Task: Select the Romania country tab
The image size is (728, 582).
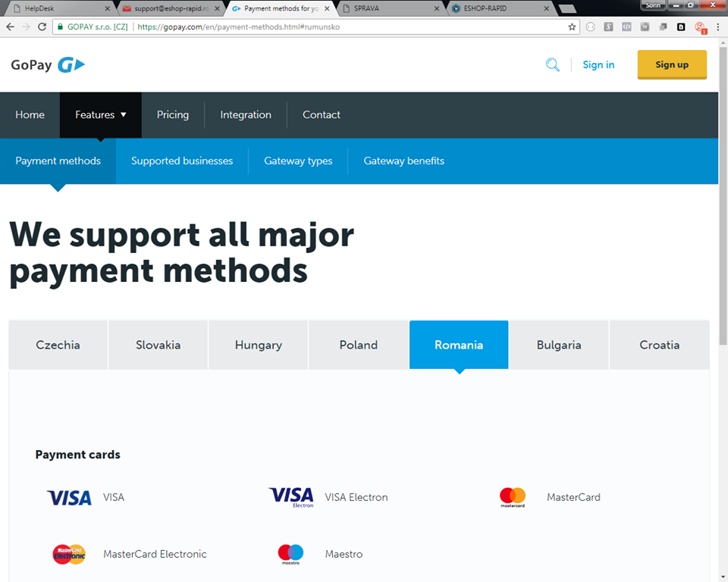Action: pos(459,345)
